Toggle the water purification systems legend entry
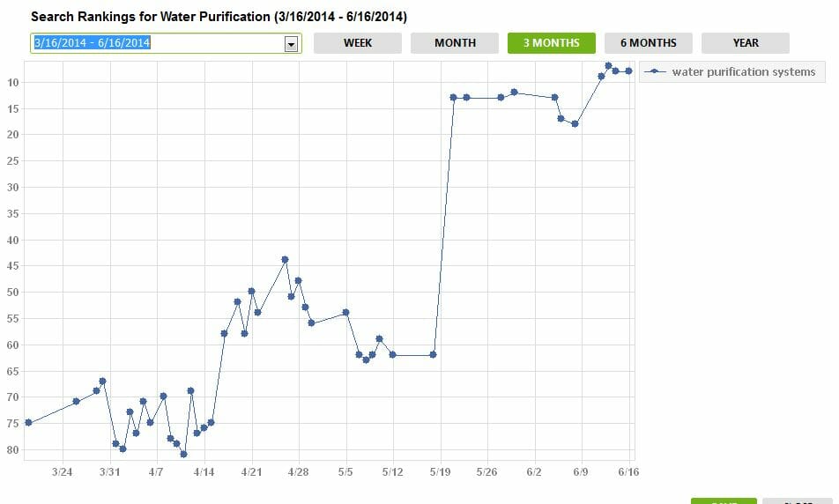 coord(732,71)
